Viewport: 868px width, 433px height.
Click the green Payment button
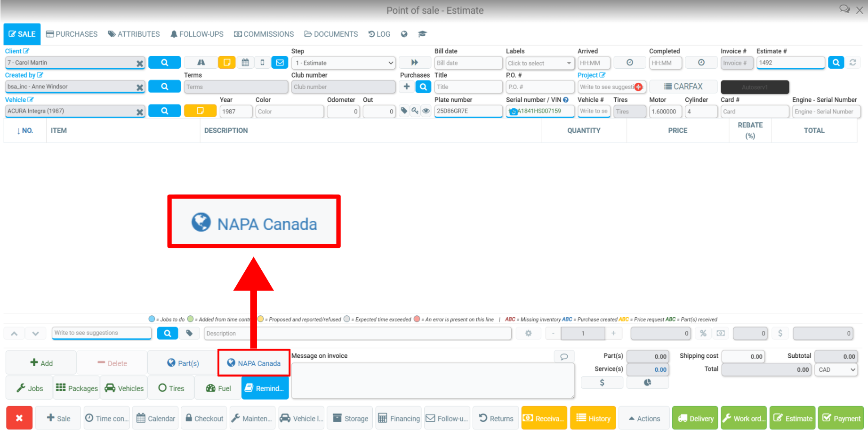click(x=841, y=418)
